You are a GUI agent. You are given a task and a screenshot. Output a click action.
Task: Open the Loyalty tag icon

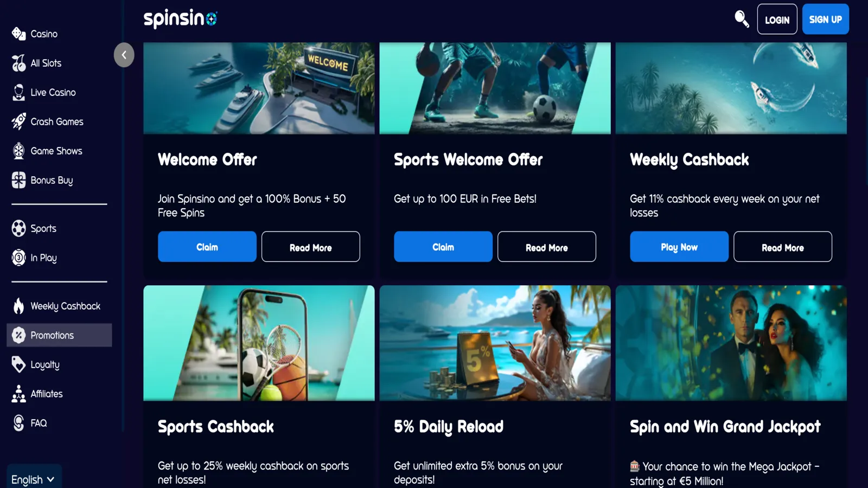point(18,364)
